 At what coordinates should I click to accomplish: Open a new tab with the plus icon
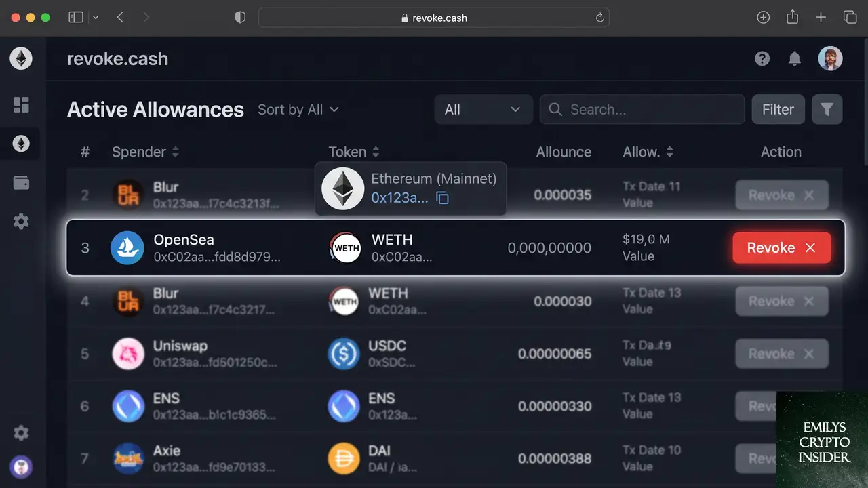point(821,18)
